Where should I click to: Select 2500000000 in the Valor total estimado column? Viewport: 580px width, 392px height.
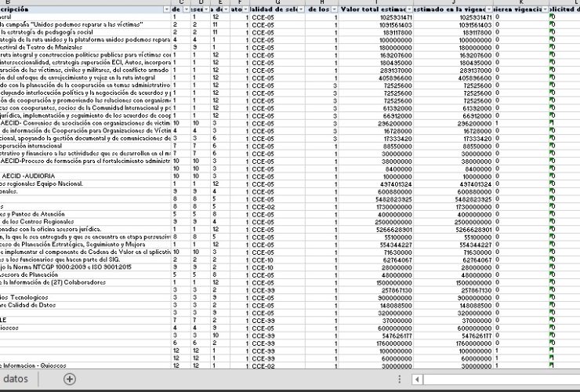(375, 222)
